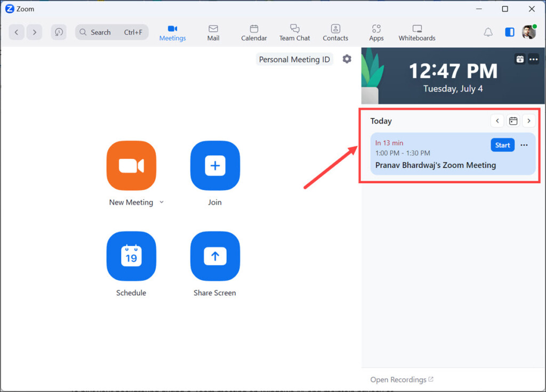Click the Personal Meeting ID button
This screenshot has width=546, height=392.
pos(294,59)
